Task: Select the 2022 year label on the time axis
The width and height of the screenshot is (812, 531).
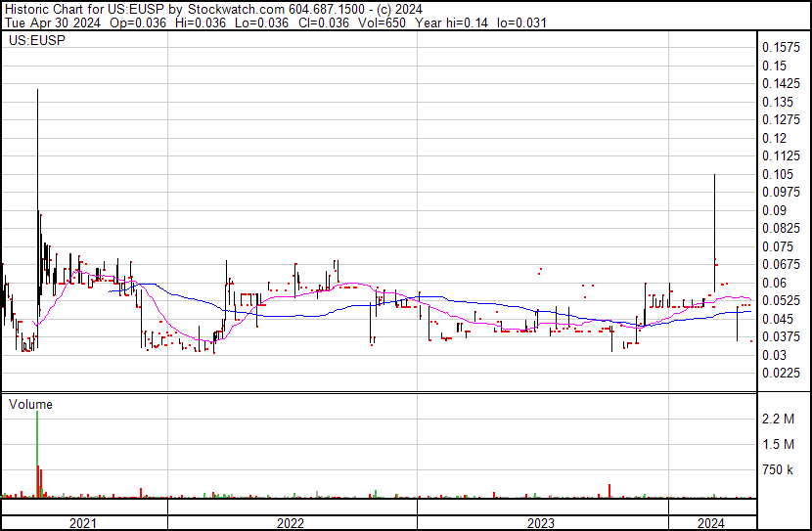Action: pos(291,523)
